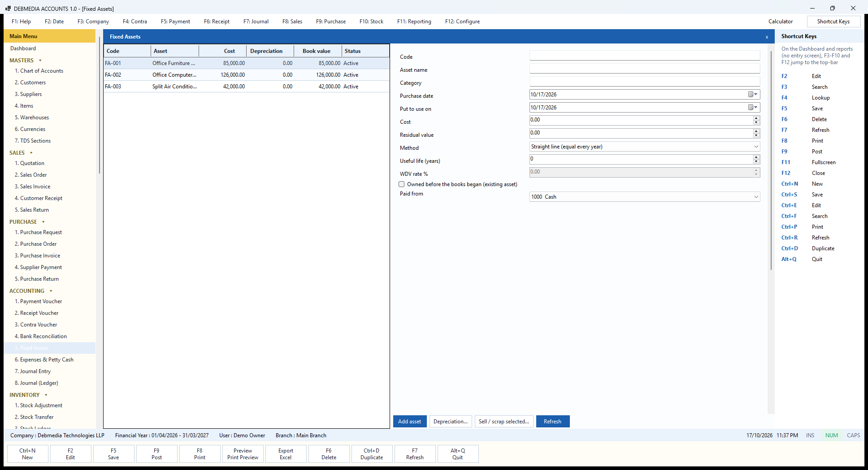The image size is (868, 470).
Task: Collapse the SALES section
Action: [31, 153]
